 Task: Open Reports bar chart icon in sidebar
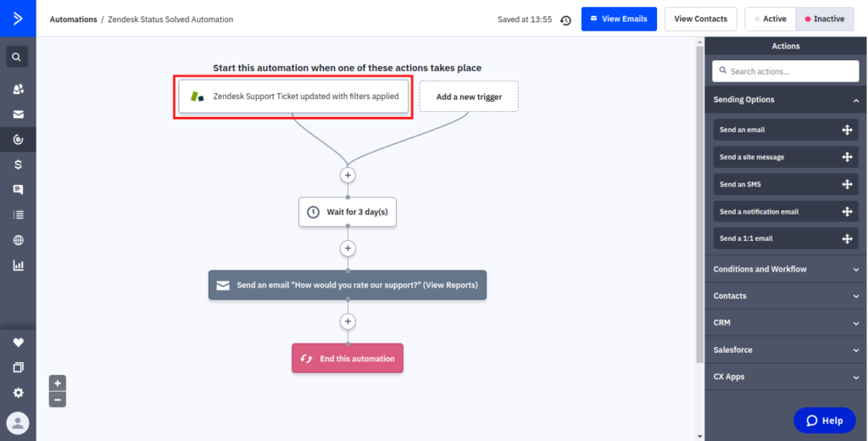click(18, 265)
